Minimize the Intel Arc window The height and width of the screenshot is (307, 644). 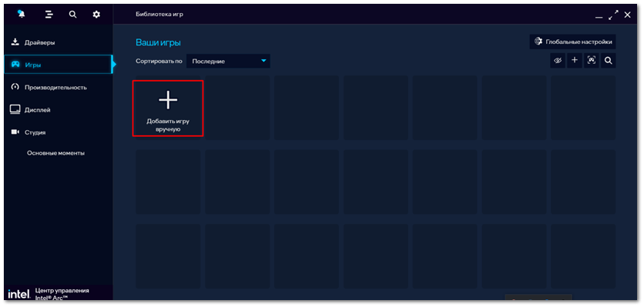pos(599,17)
